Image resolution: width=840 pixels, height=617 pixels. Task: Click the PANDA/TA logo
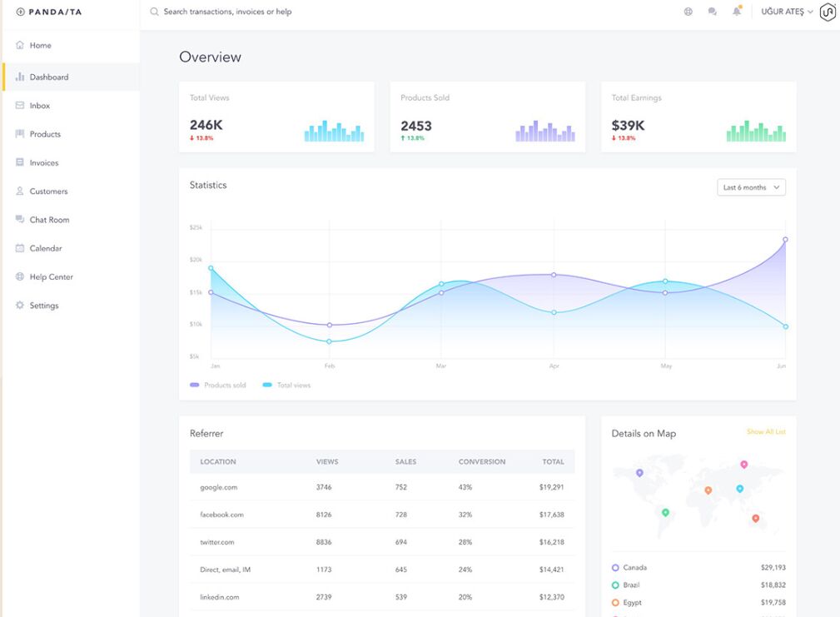click(48, 12)
